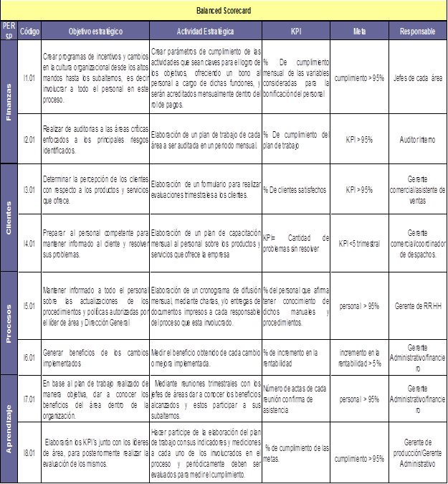Click the Procesos perspective cell
This screenshot has width=448, height=484.
9,322
